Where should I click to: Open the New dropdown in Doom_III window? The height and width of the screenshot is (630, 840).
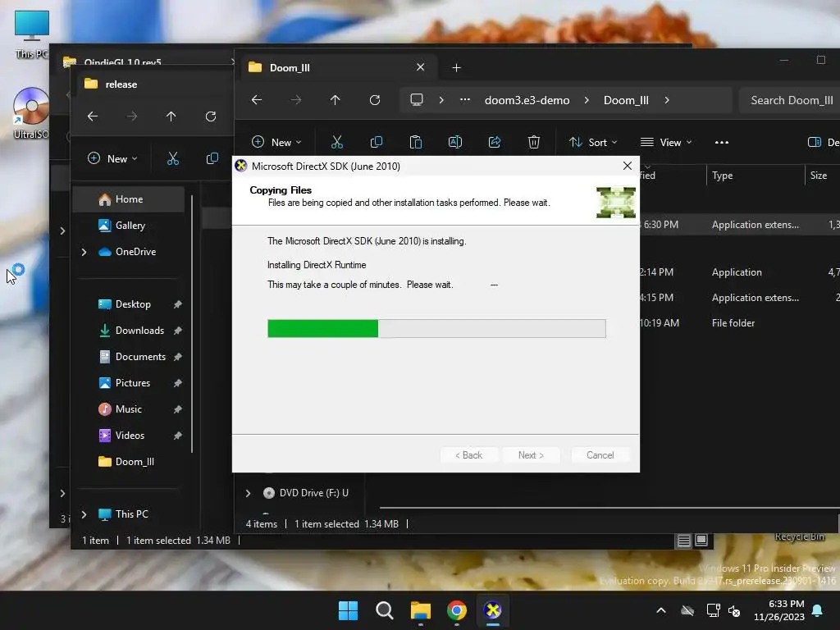click(x=276, y=142)
